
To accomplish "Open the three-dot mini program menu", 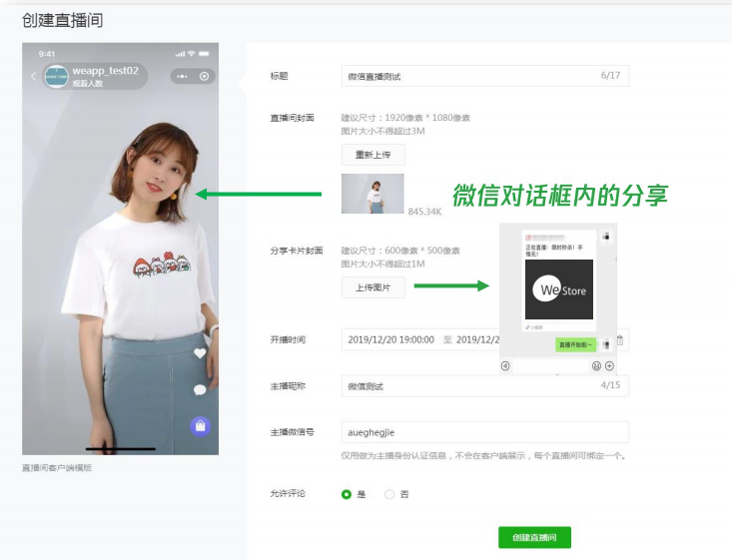I will coord(182,76).
